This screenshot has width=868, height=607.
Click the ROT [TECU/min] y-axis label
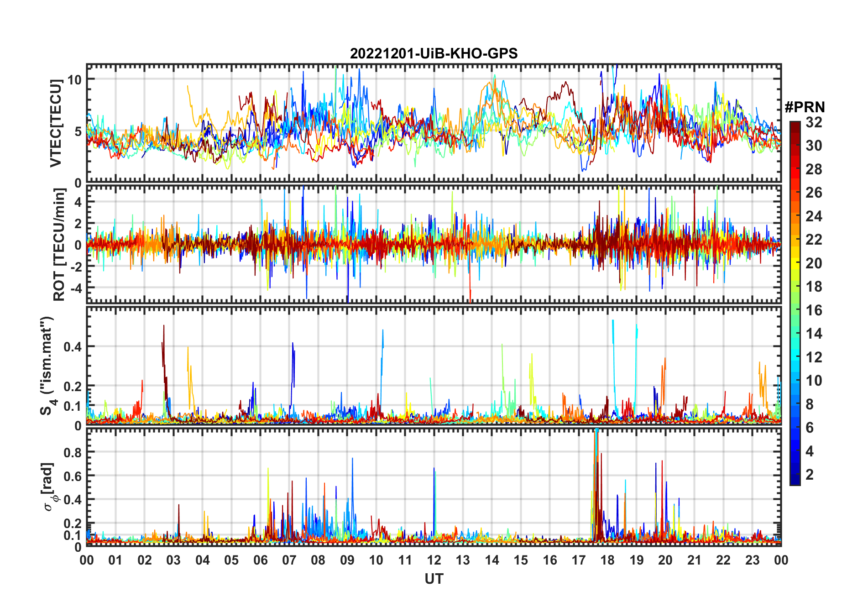59,245
